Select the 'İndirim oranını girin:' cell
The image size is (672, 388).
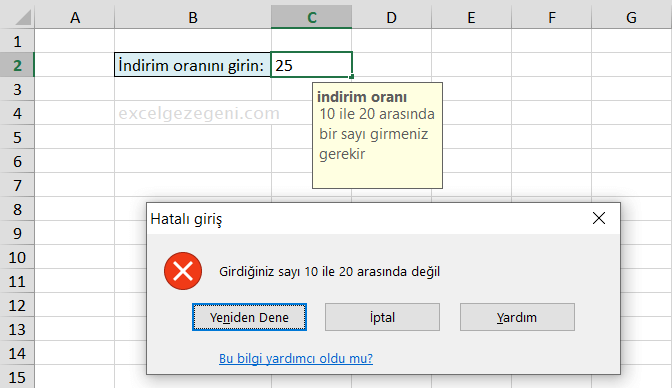(192, 65)
